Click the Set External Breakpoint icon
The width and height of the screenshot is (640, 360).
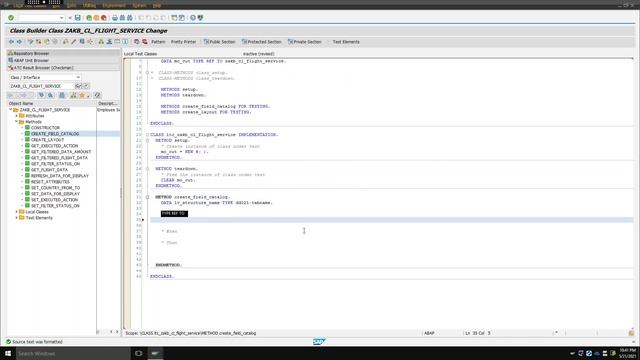click(x=144, y=42)
